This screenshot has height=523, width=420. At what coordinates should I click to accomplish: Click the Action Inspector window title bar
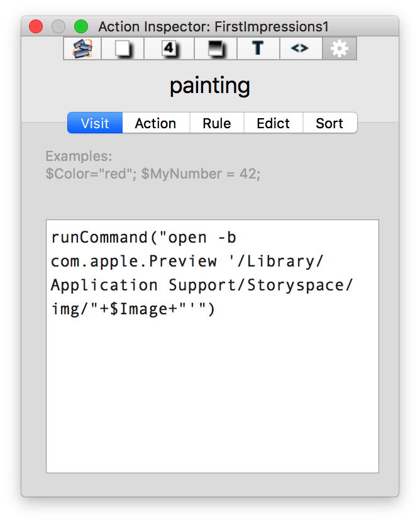214,26
